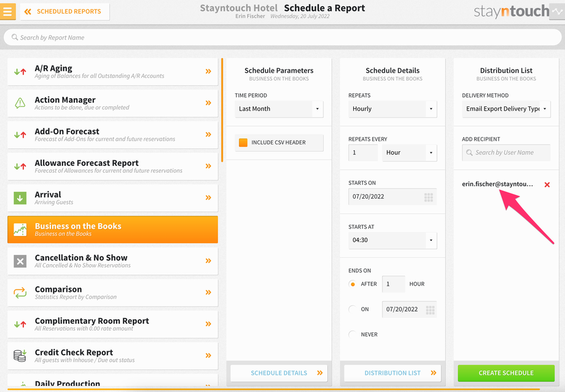Click the Add-On Forecast arrows icon
This screenshot has height=392, width=565.
(x=20, y=135)
